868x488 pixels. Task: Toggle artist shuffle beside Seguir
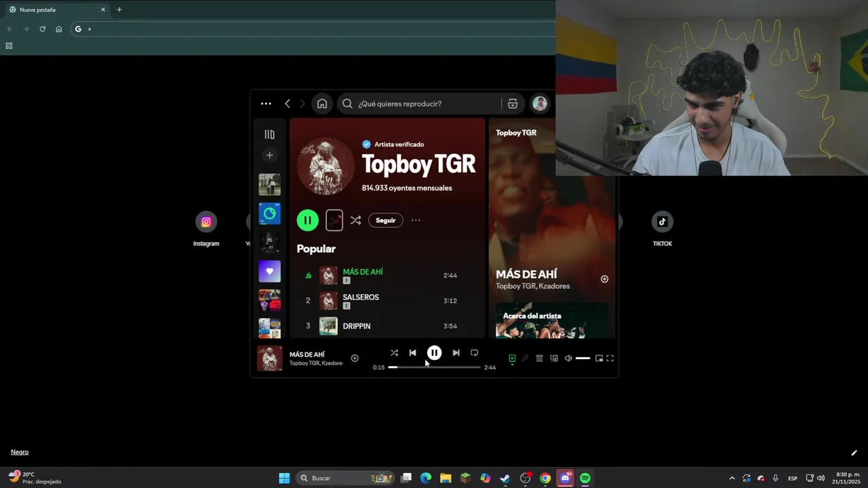(x=355, y=220)
